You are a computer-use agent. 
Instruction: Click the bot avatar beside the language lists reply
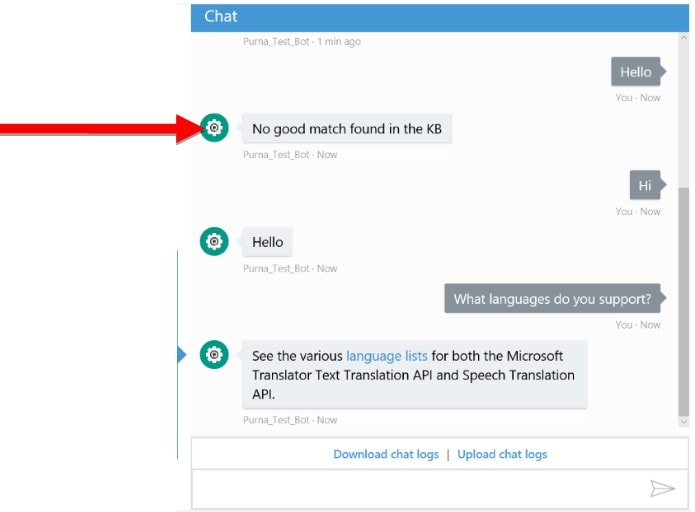click(214, 355)
